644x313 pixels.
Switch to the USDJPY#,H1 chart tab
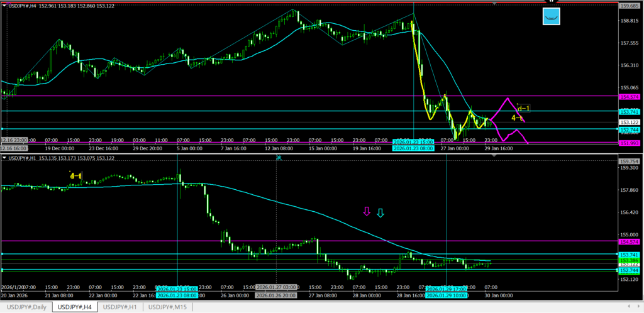tap(121, 307)
